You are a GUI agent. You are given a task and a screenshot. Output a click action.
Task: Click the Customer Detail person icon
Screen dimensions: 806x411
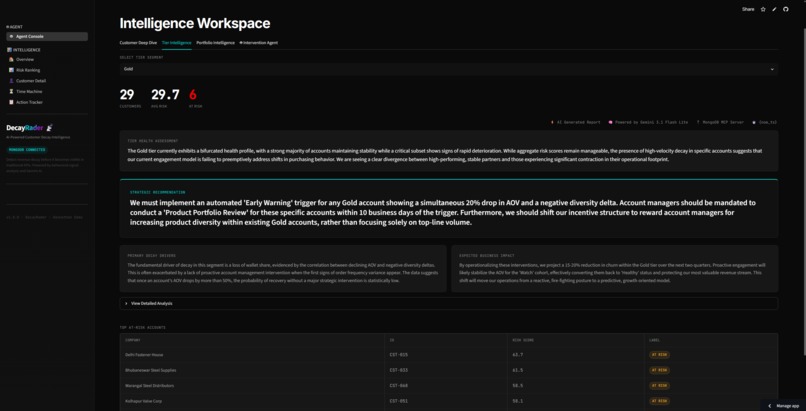(11, 81)
